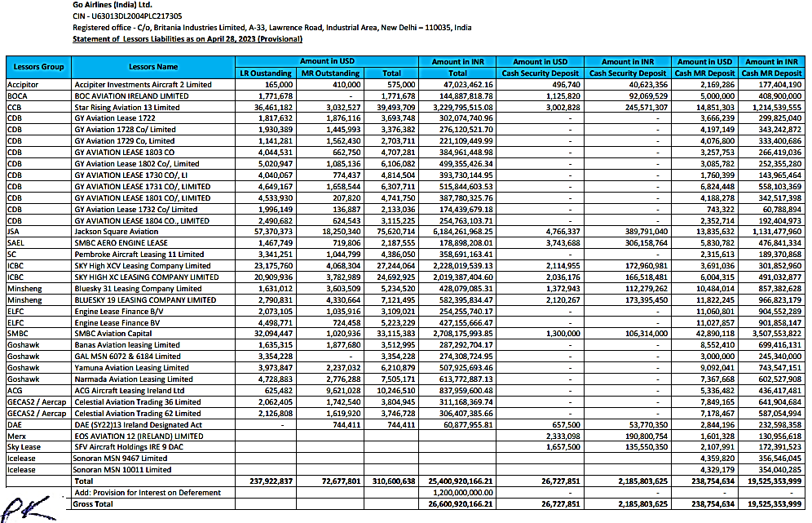Click the "LR Oustanding" column header
Image resolution: width=812 pixels, height=523 pixels.
266,73
